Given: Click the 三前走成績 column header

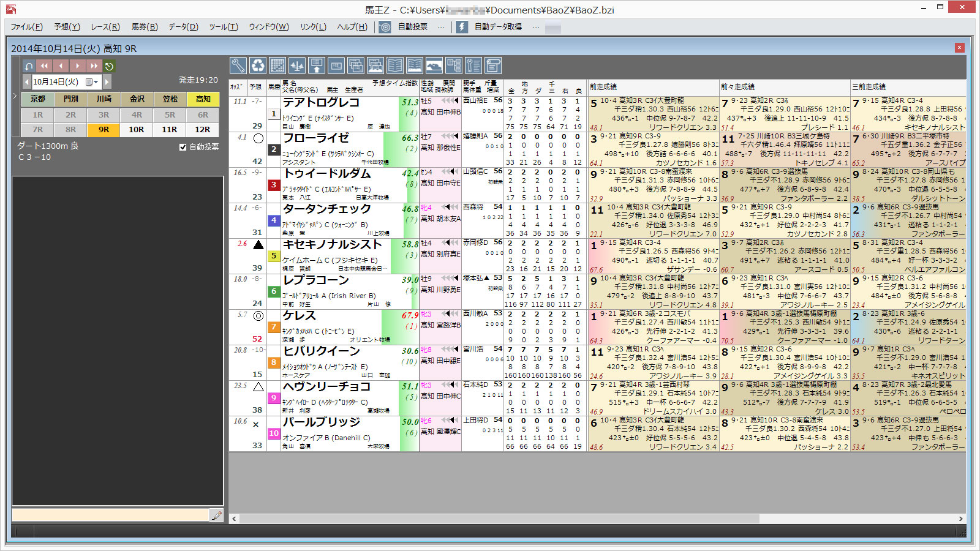Looking at the screenshot, I should (908, 87).
